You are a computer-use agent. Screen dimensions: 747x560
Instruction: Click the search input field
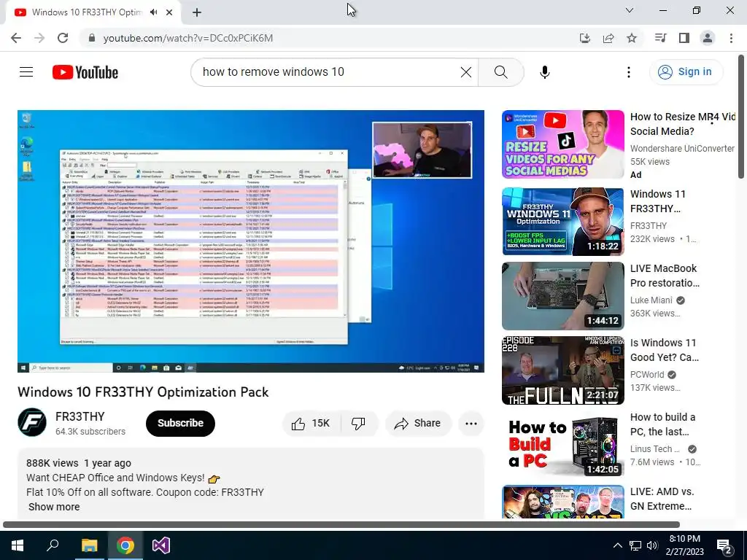coord(329,72)
